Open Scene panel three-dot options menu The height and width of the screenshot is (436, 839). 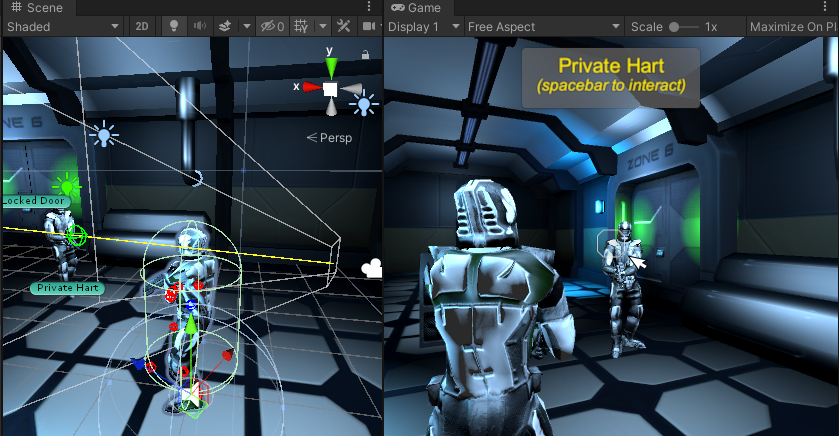[369, 6]
